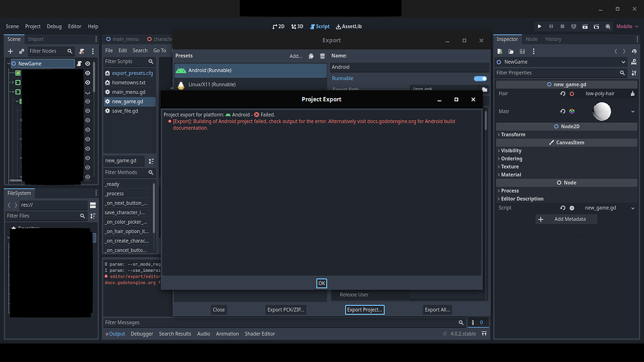Close the Export window with Close button
Image resolution: width=644 pixels, height=362 pixels.
(x=218, y=310)
